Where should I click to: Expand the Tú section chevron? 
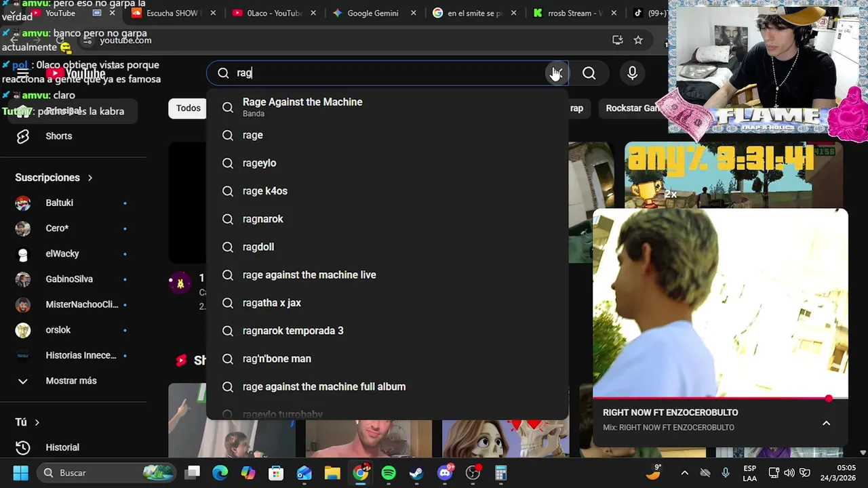click(x=37, y=422)
